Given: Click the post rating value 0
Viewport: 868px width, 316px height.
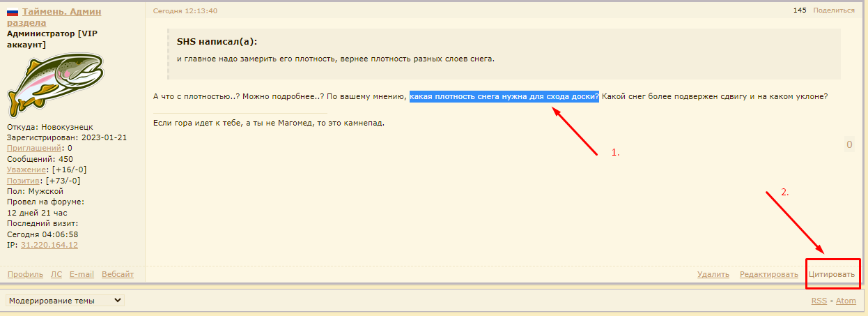Looking at the screenshot, I should pos(849,145).
